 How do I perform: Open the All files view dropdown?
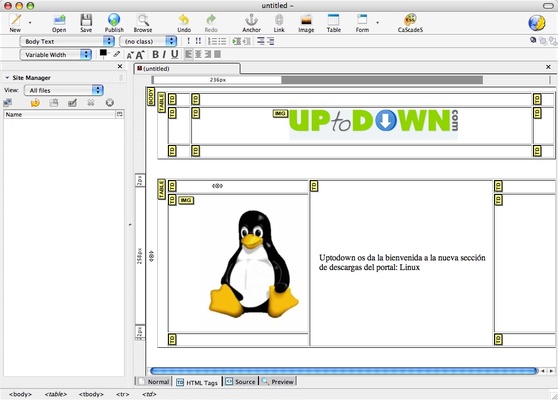coord(64,90)
